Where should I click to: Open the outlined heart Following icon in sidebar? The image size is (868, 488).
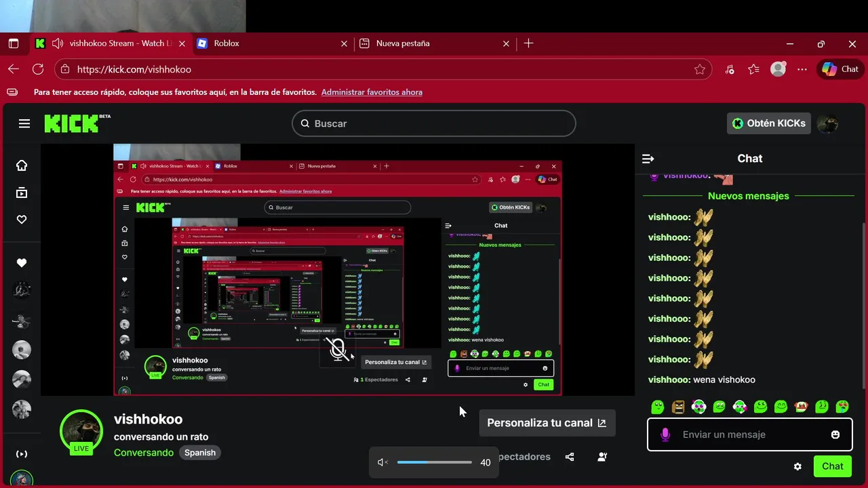point(22,220)
